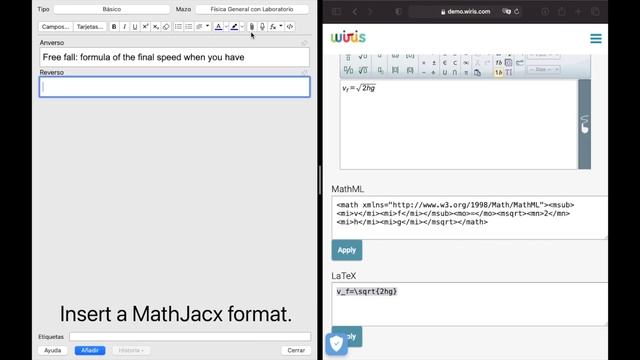Open the fx equations dropdown in Anki

(x=276, y=27)
